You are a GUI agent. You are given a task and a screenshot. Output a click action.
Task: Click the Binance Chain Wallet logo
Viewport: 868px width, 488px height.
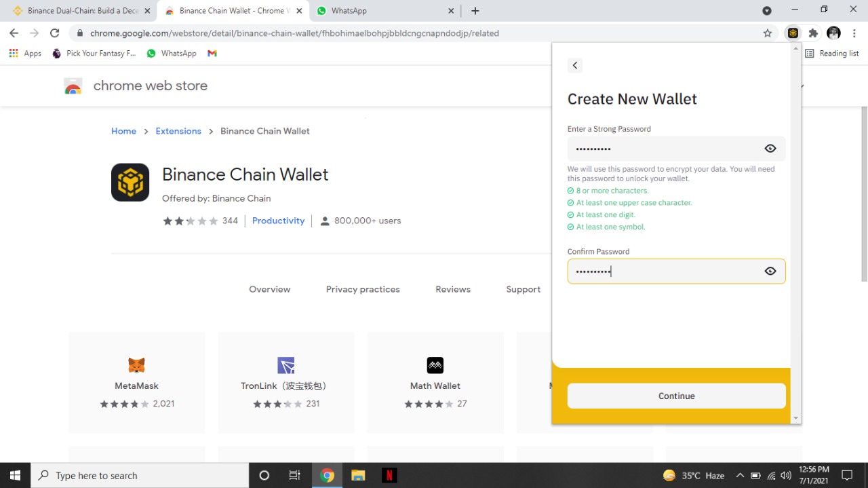(130, 182)
